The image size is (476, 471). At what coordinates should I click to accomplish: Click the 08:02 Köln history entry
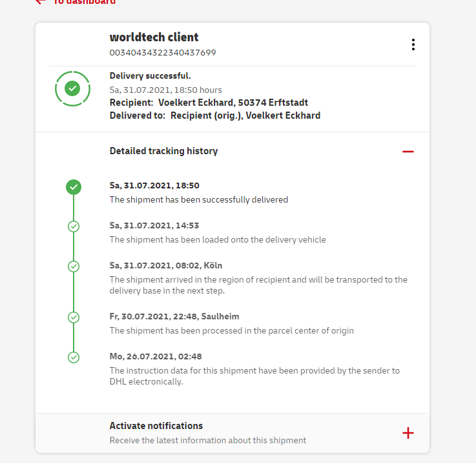165,265
